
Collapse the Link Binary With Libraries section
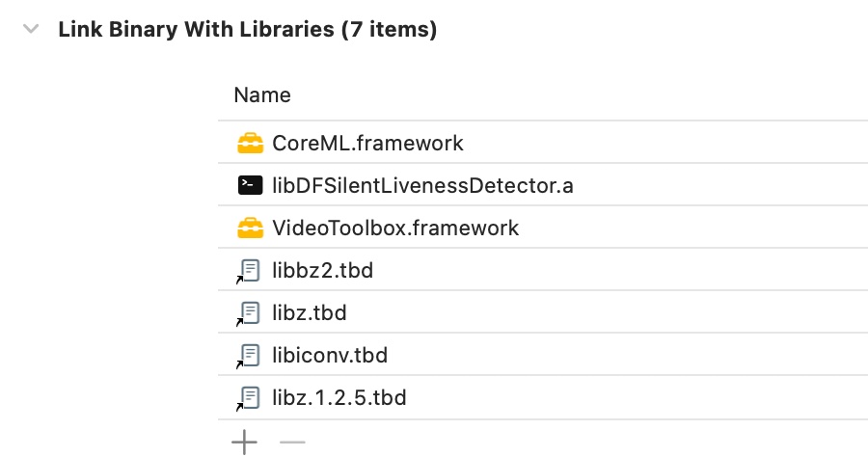32,30
